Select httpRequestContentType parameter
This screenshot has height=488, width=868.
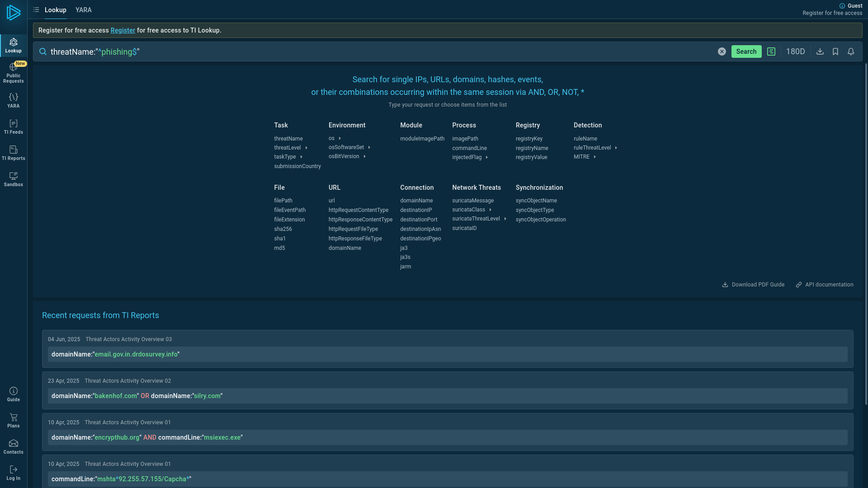359,210
